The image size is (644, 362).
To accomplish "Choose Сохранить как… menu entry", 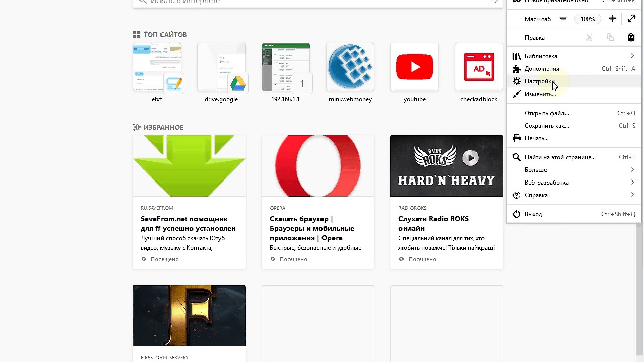I will coord(574,126).
